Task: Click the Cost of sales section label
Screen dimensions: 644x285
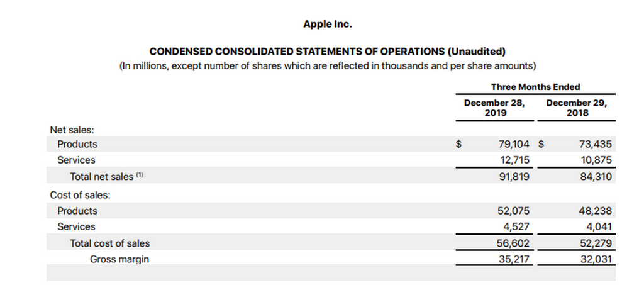Action: click(80, 194)
